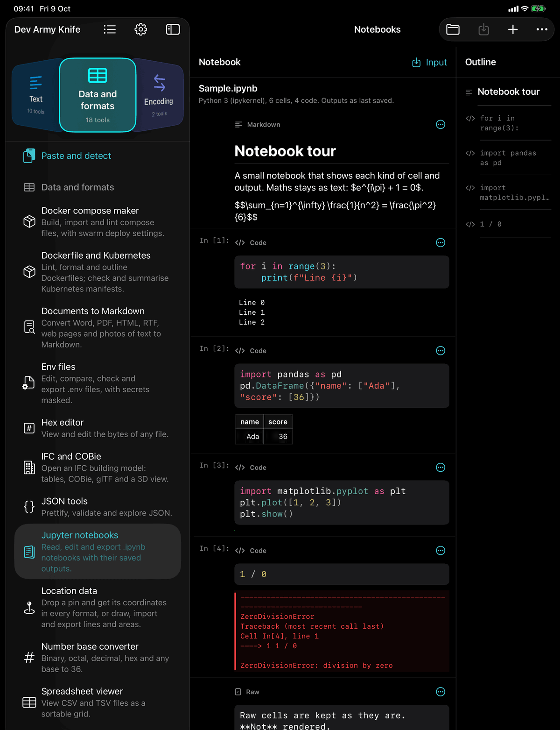Click the 'Notebook tour' heading in the Markdown cell
Viewport: 560px width, 730px height.
(285, 151)
